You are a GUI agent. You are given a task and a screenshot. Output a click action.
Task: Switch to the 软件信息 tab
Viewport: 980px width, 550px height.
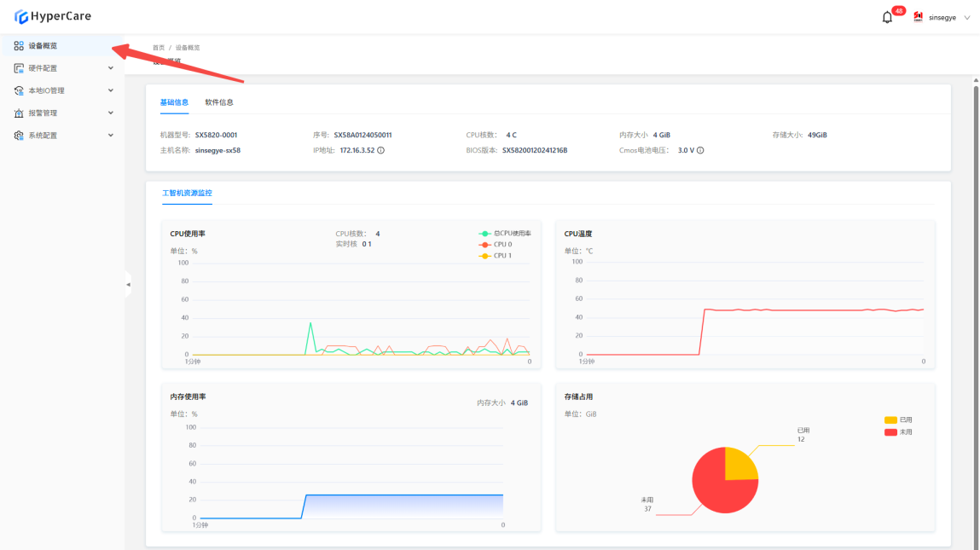pos(219,102)
